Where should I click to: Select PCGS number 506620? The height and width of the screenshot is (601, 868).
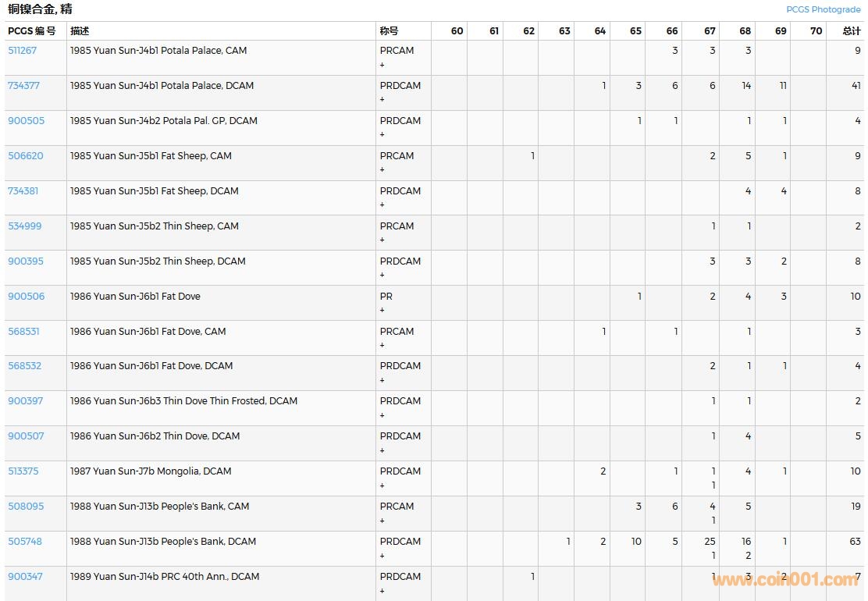[25, 156]
